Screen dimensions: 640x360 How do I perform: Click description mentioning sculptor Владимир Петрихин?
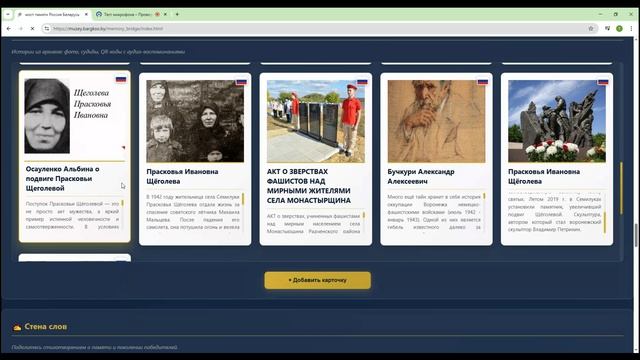click(554, 213)
